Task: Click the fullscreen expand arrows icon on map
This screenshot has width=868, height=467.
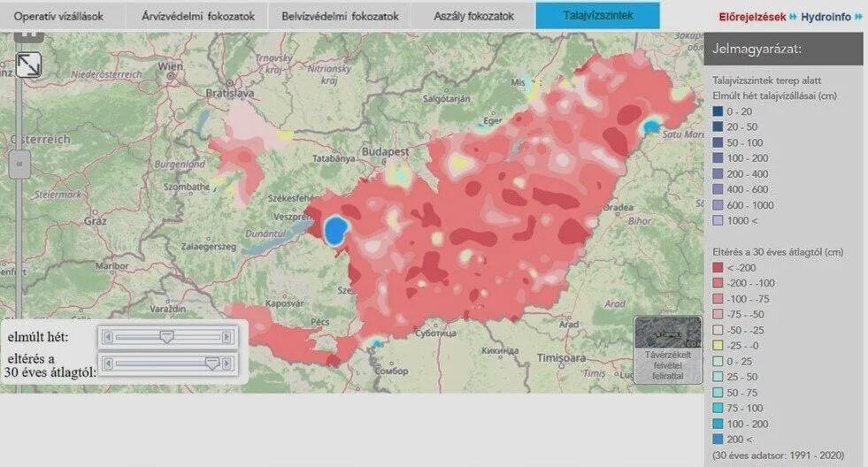Action: (x=27, y=65)
